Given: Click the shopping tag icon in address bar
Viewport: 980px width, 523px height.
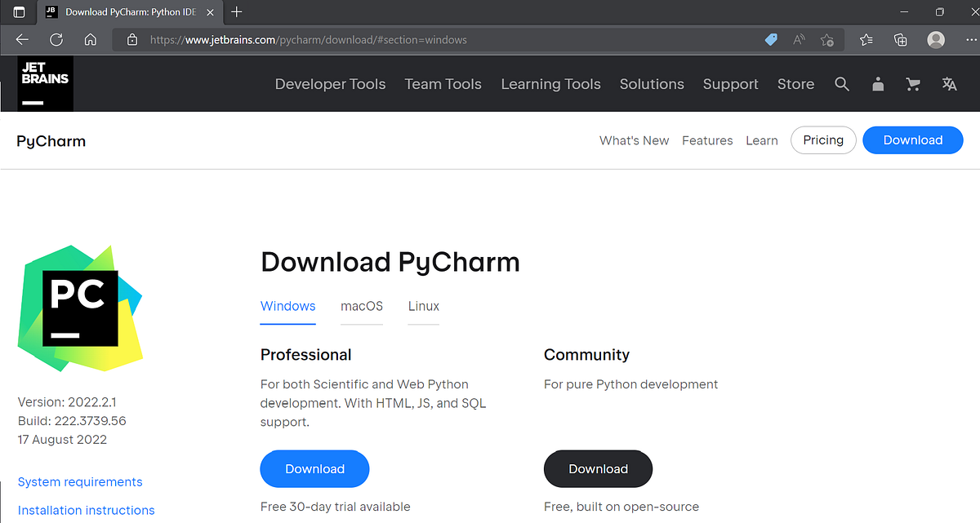Looking at the screenshot, I should [x=770, y=39].
